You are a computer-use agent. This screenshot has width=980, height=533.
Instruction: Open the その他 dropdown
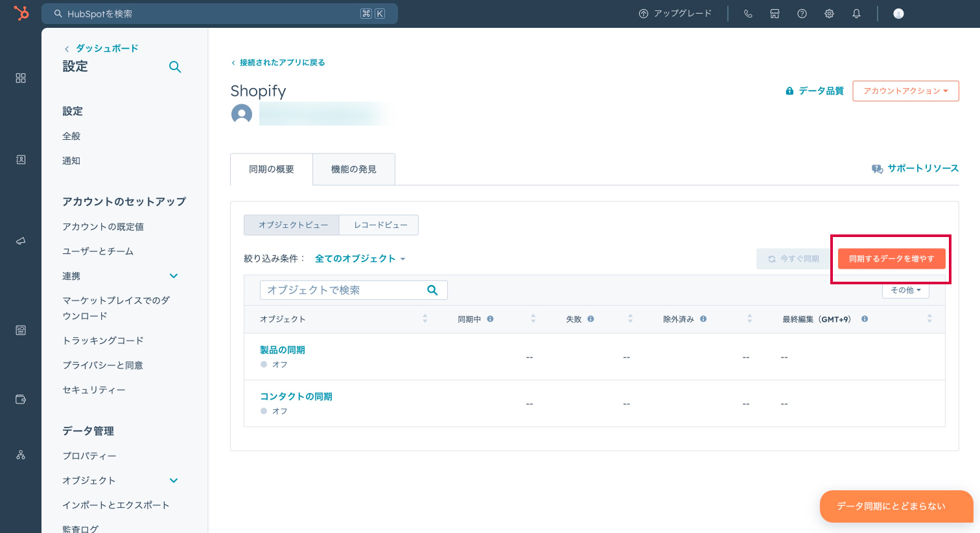905,290
